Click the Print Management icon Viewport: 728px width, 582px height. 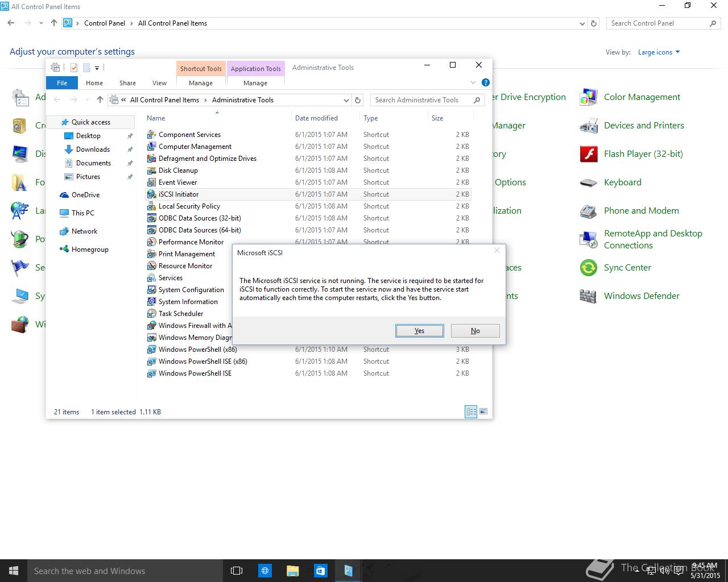coord(151,254)
